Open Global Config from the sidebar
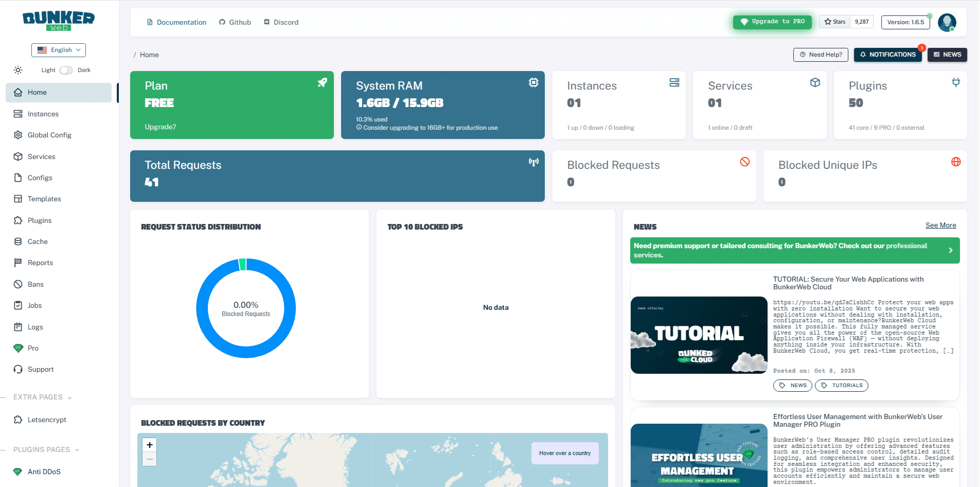Viewport: 980px width, 487px height. (x=49, y=135)
